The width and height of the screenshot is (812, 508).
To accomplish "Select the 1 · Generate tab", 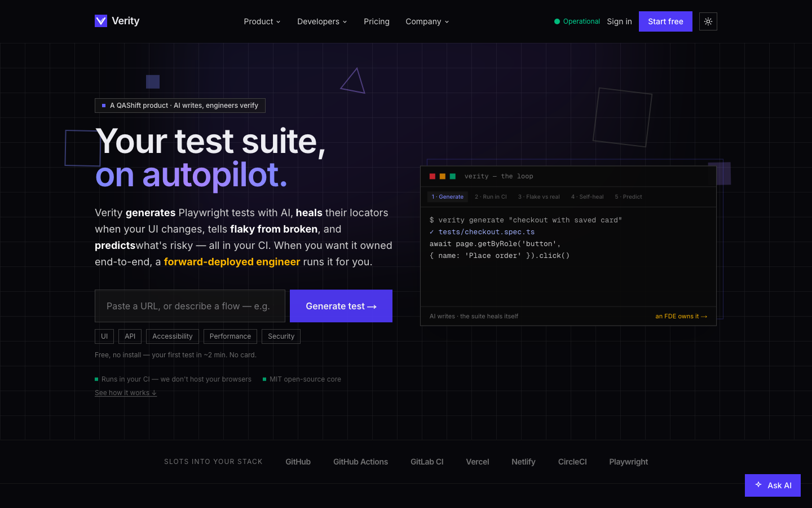I will (x=448, y=197).
